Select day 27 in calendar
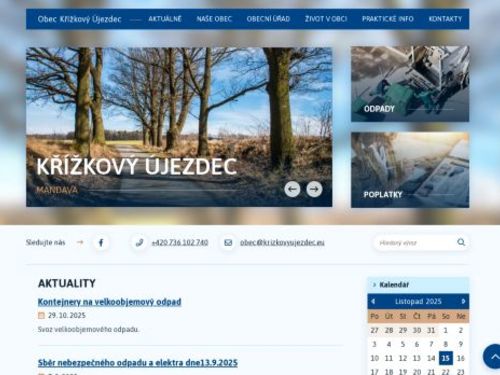The height and width of the screenshot is (375, 500). pyautogui.click(x=374, y=330)
